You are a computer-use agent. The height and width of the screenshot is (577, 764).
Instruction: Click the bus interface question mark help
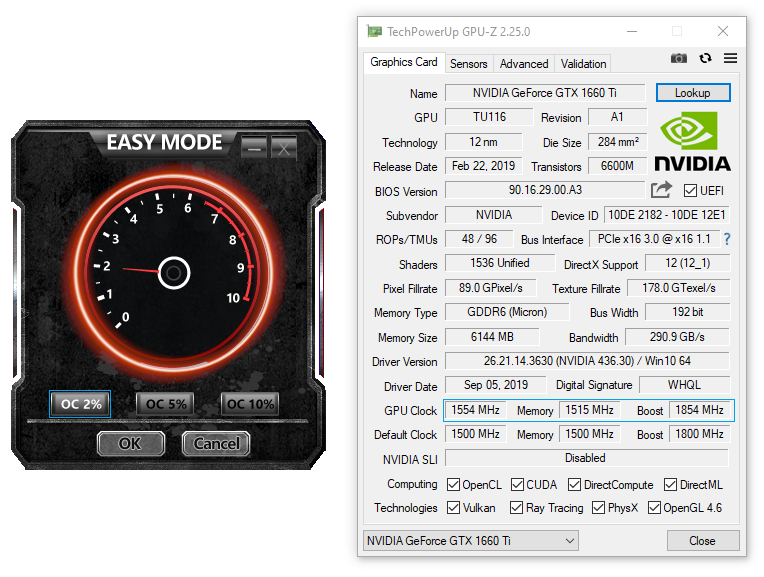727,239
